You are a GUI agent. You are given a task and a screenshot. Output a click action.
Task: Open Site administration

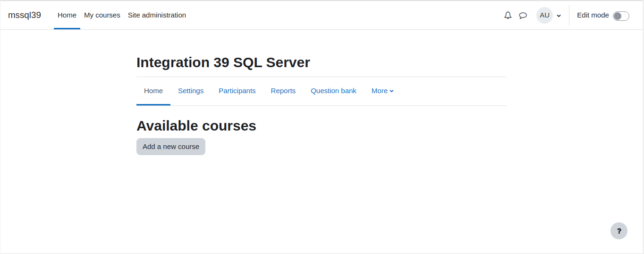(x=157, y=15)
